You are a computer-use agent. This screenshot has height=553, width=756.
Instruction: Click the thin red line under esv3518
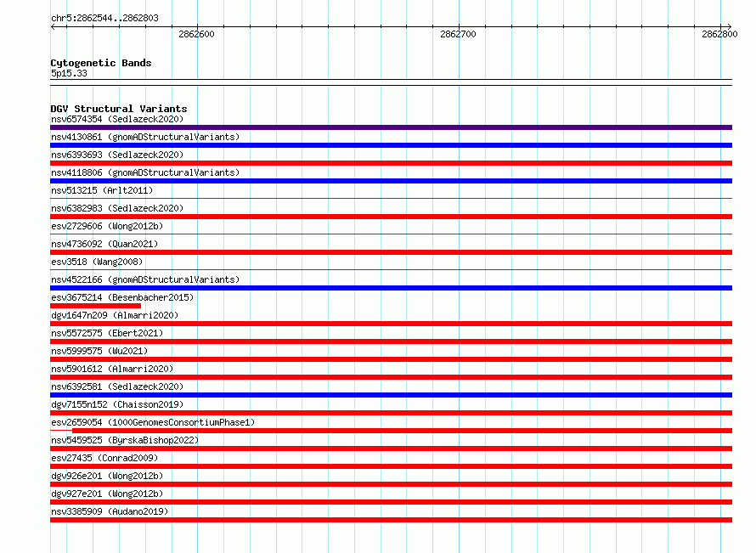pos(391,269)
